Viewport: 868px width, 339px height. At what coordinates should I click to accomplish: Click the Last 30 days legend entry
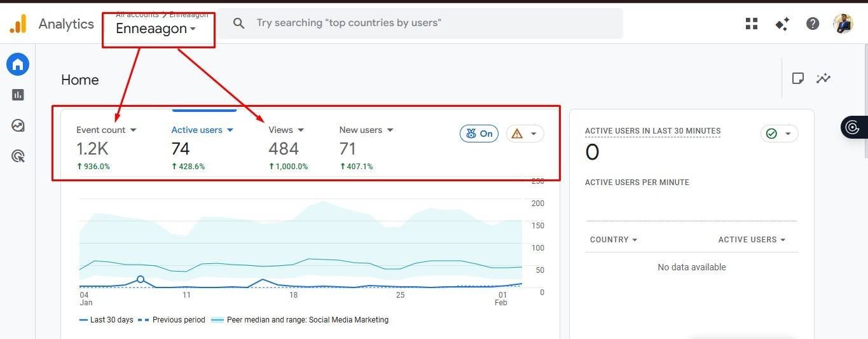point(106,320)
